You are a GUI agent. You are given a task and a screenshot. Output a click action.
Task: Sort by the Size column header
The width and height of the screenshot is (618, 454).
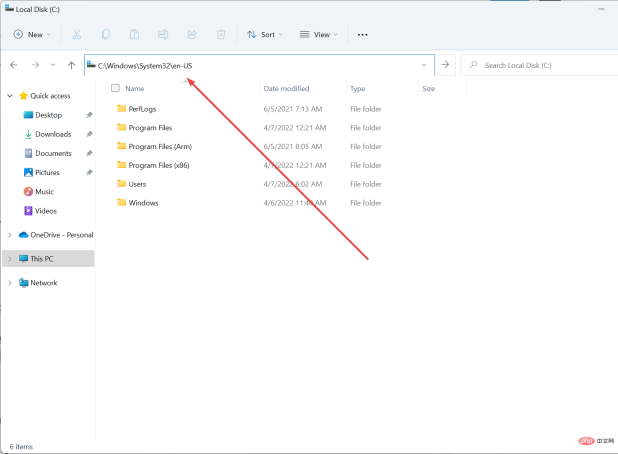click(x=428, y=89)
